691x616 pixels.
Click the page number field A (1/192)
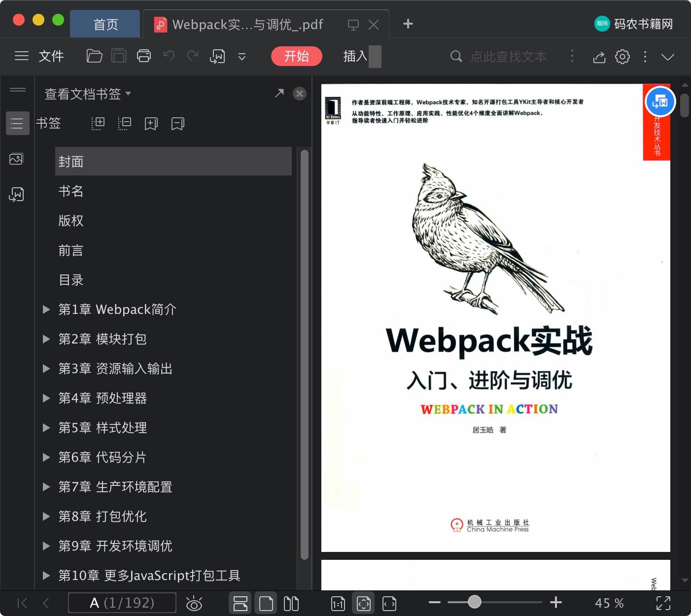coord(122,603)
